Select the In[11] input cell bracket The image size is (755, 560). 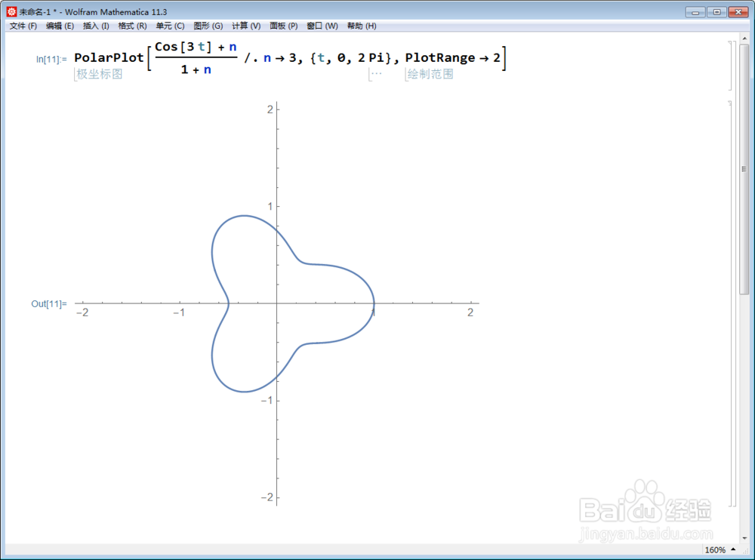(x=730, y=66)
